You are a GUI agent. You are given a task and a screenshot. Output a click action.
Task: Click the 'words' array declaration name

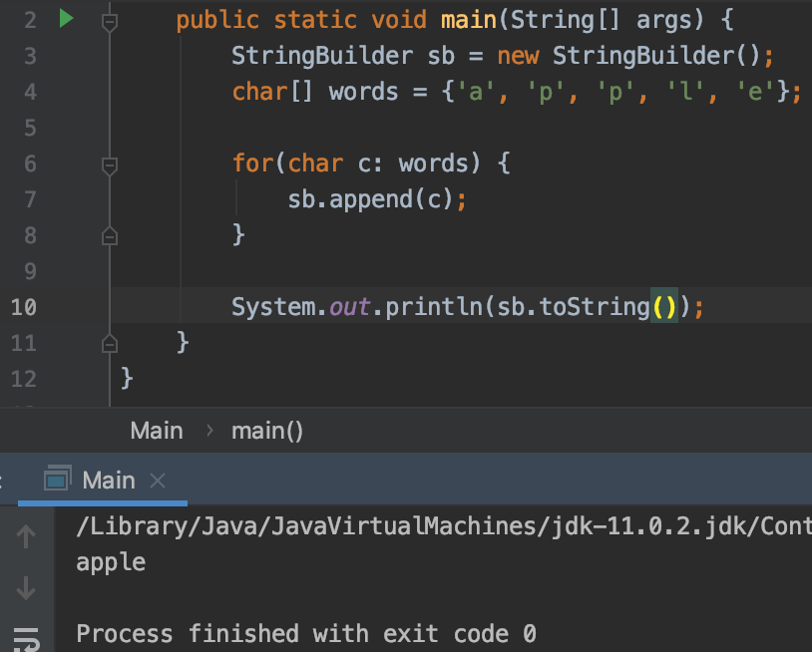click(363, 92)
